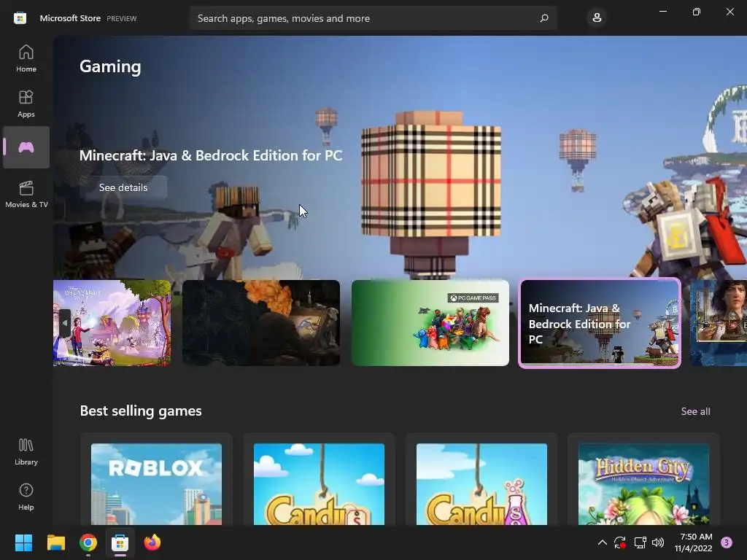Open the Candy Crush Saga game card
The image size is (747, 560).
tap(320, 480)
